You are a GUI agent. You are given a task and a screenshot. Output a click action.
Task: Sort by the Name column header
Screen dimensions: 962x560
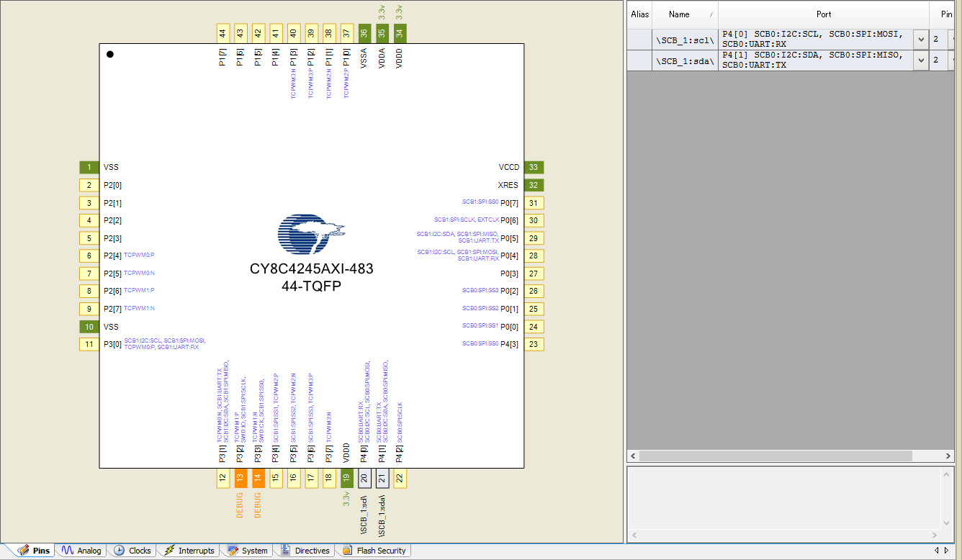(685, 14)
